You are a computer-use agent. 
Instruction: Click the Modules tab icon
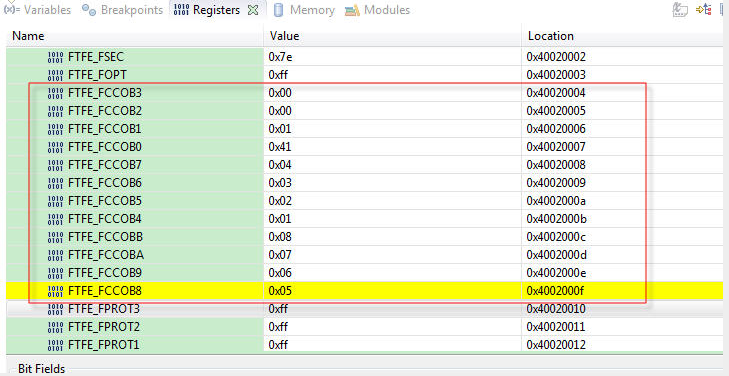tap(352, 10)
